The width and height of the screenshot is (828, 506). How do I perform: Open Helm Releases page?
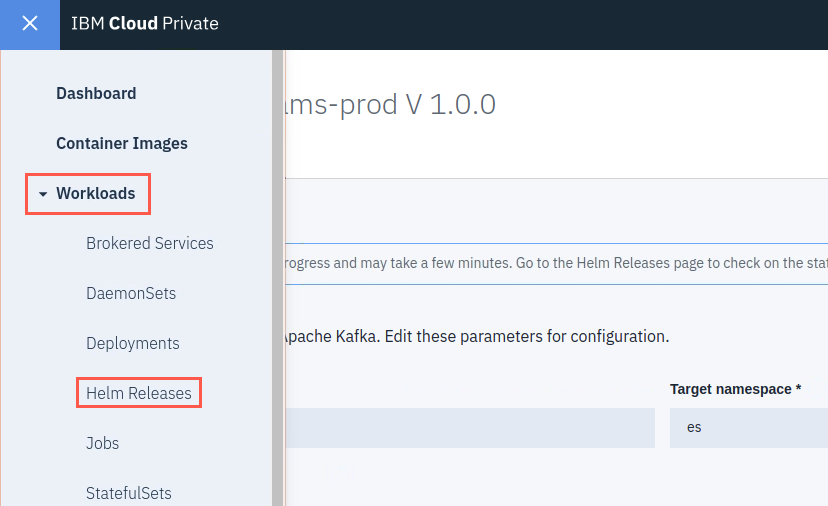[x=139, y=393]
